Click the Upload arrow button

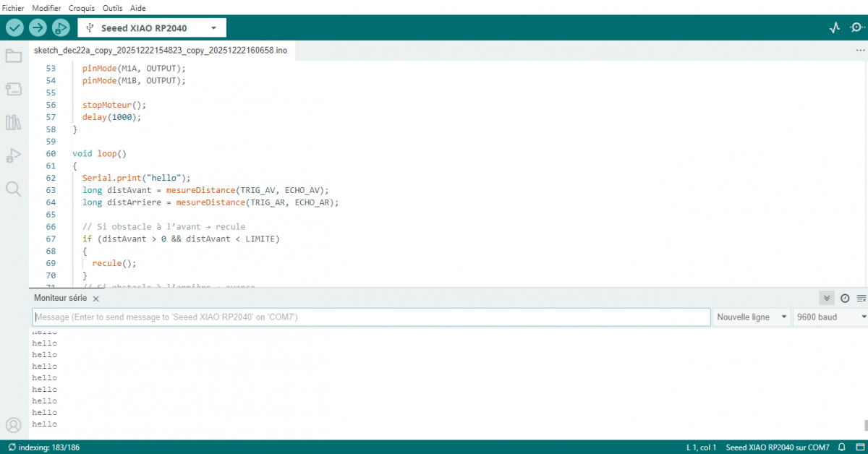coord(38,27)
